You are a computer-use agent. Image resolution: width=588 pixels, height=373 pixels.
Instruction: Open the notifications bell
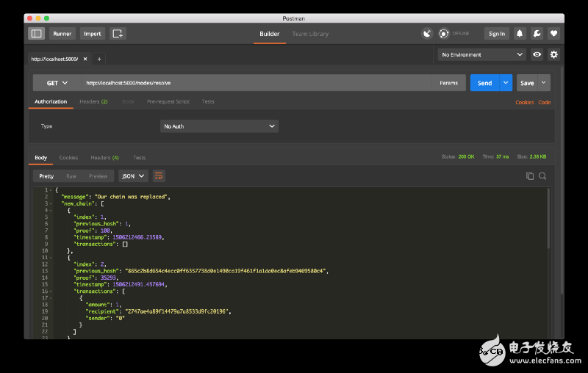click(x=520, y=34)
